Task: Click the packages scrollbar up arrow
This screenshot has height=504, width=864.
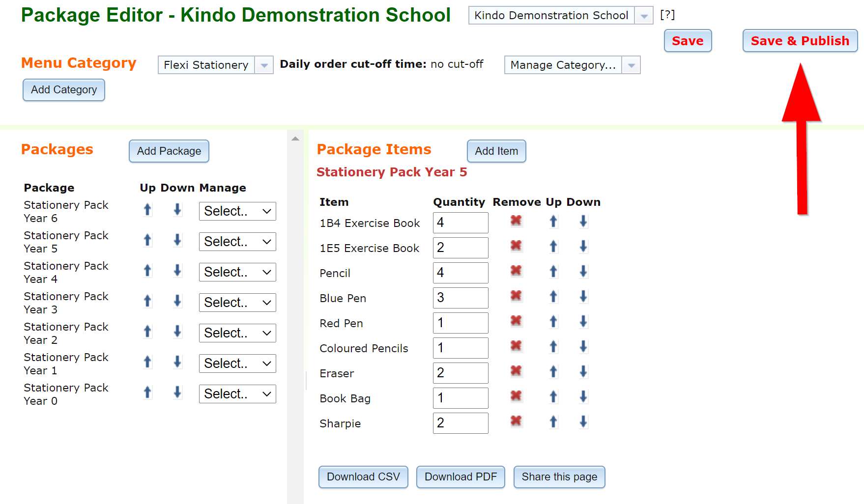Action: [x=295, y=139]
